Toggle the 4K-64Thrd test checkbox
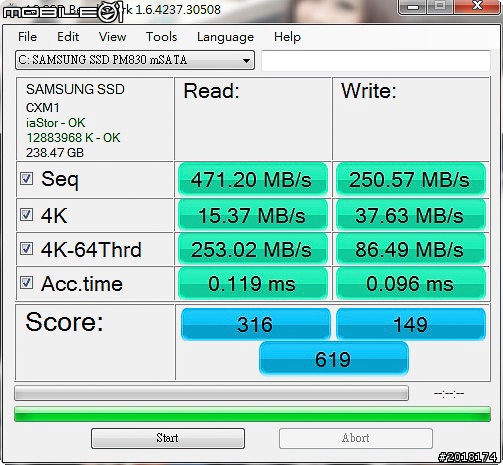503x465 pixels. (26, 249)
